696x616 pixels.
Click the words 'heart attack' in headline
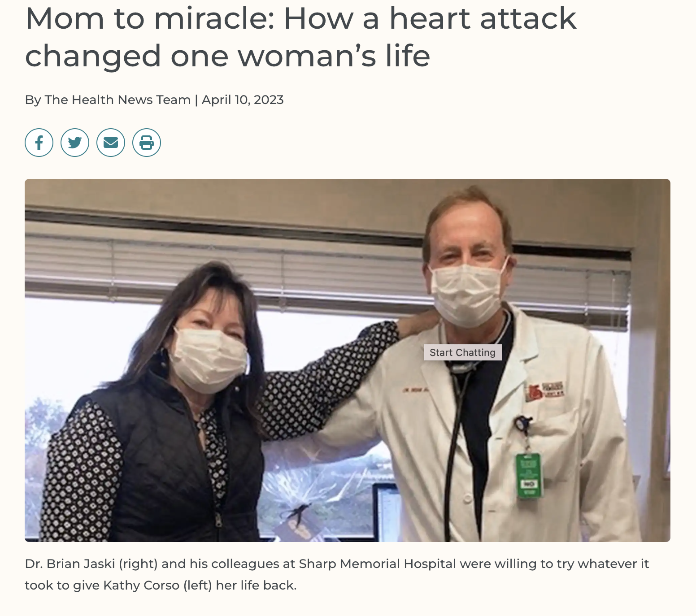point(483,18)
